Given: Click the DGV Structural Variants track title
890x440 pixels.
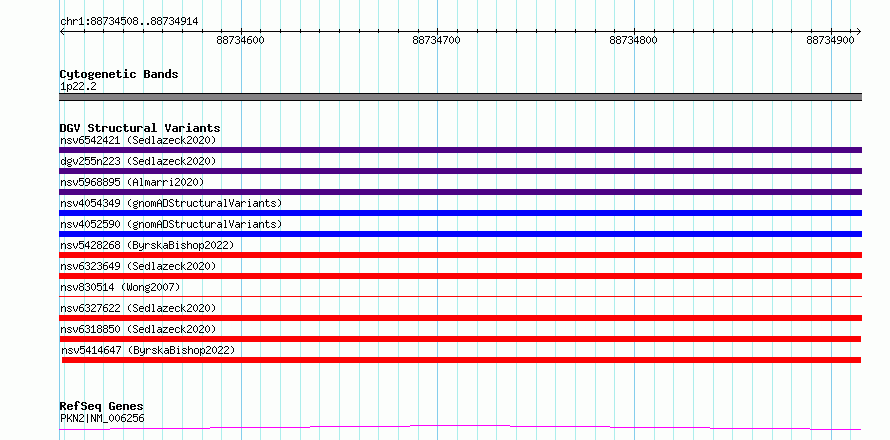Looking at the screenshot, I should pos(140,128).
